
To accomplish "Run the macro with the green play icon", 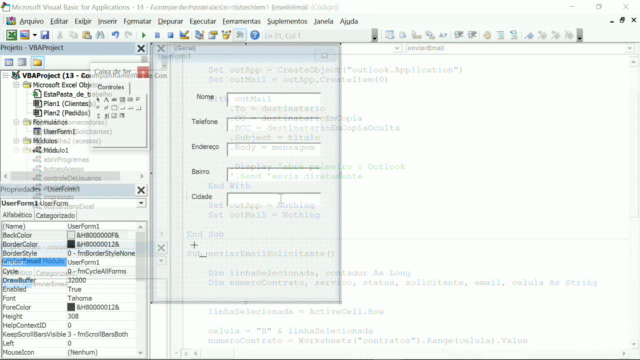I will point(144,36).
